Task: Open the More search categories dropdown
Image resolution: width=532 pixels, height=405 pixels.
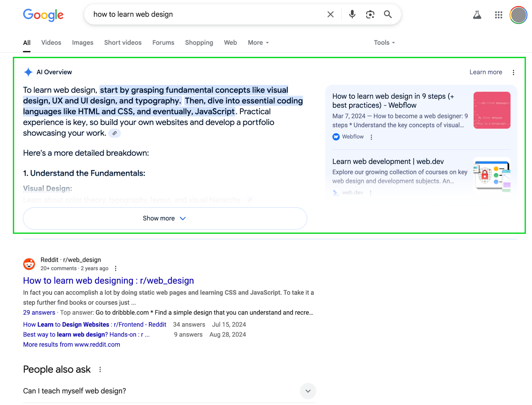Action: [x=258, y=43]
